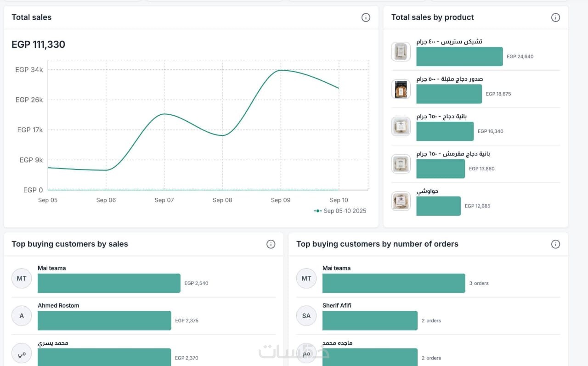The height and width of the screenshot is (366, 588).
Task: Click the MT avatar in the sales list
Action: 22,278
